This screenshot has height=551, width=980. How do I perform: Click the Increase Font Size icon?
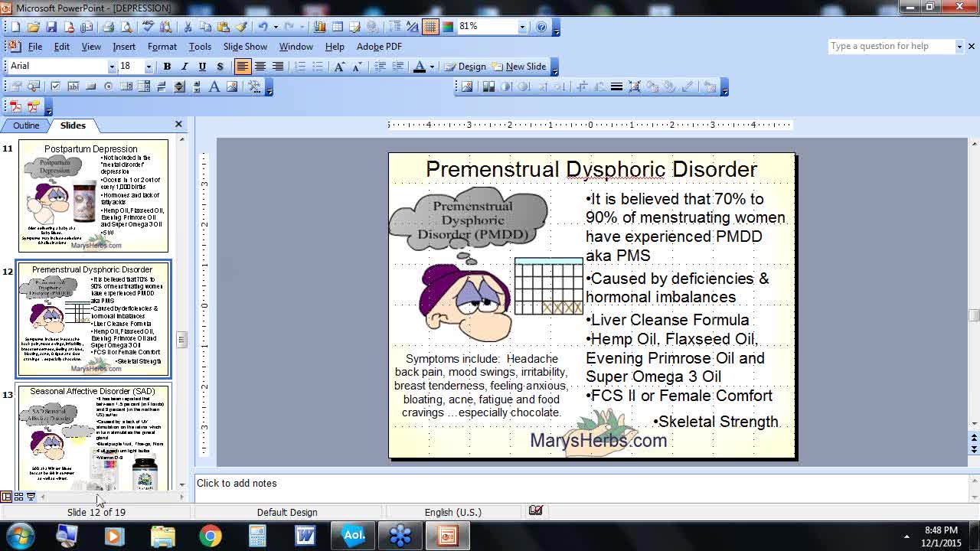[x=339, y=67]
